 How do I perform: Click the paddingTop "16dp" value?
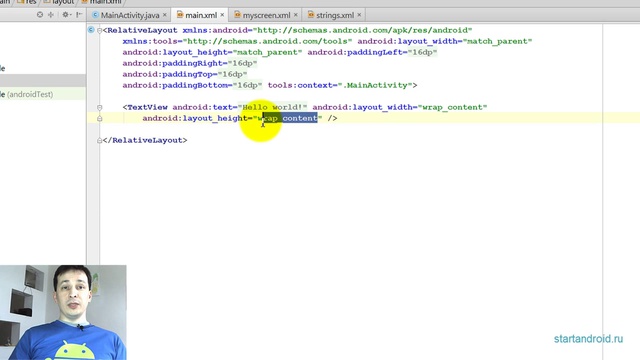point(232,74)
